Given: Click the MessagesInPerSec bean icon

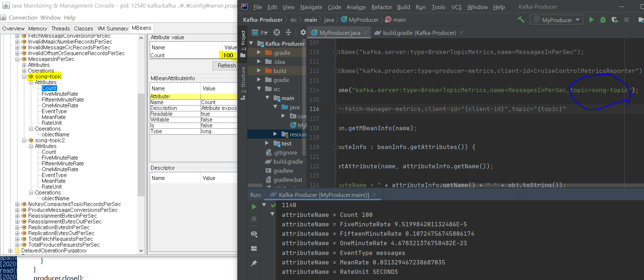Looking at the screenshot, I should 24,59.
